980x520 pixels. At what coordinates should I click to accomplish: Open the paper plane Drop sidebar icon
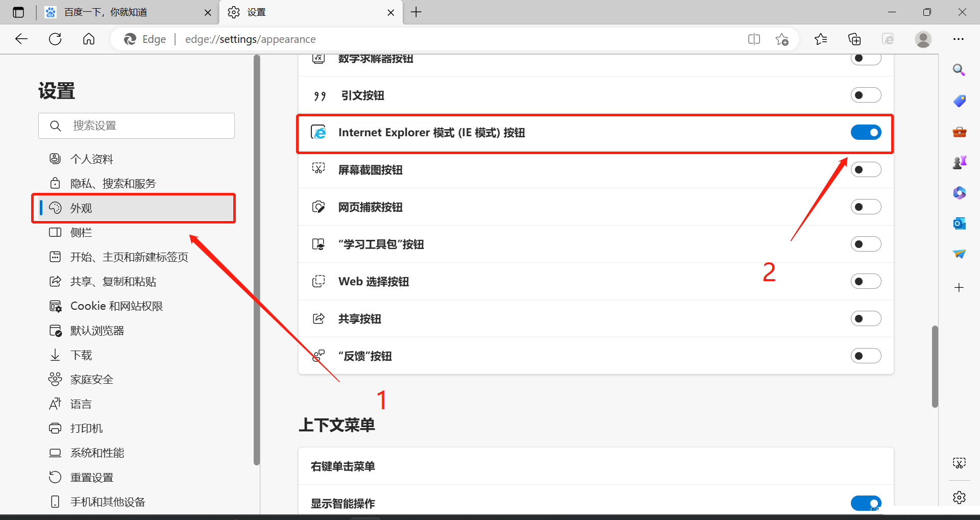[x=959, y=254]
